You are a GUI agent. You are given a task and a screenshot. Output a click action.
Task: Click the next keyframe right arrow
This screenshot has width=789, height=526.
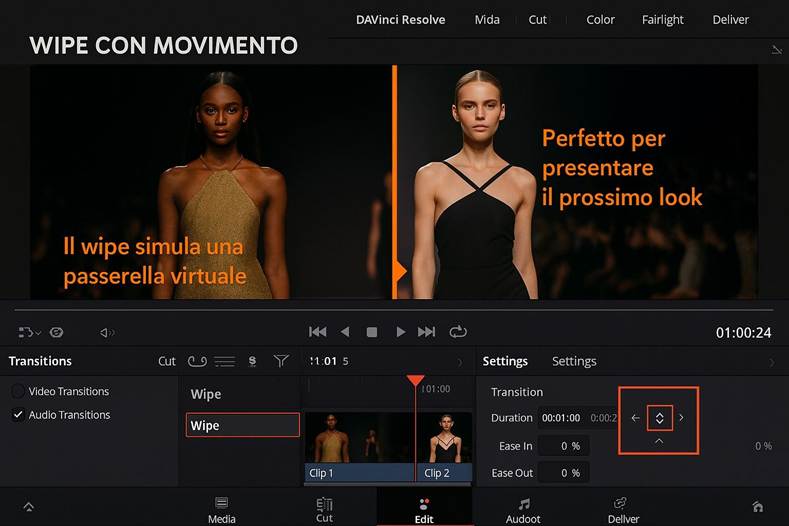click(x=682, y=418)
